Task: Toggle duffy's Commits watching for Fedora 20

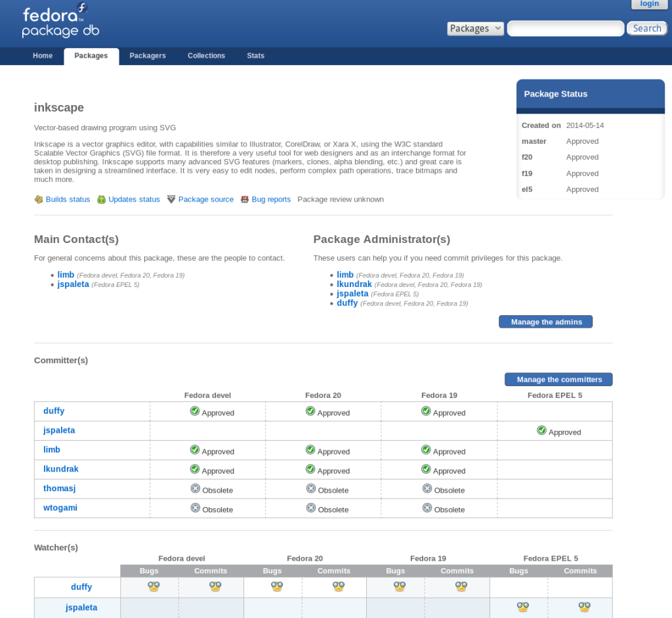Action: tap(334, 586)
